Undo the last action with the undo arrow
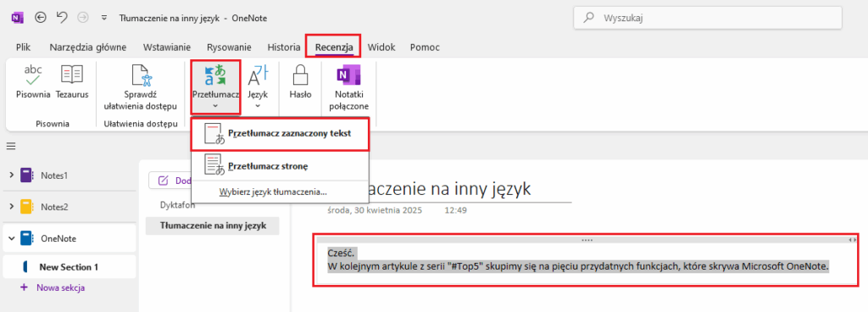Image resolution: width=868 pixels, height=312 pixels. point(62,18)
